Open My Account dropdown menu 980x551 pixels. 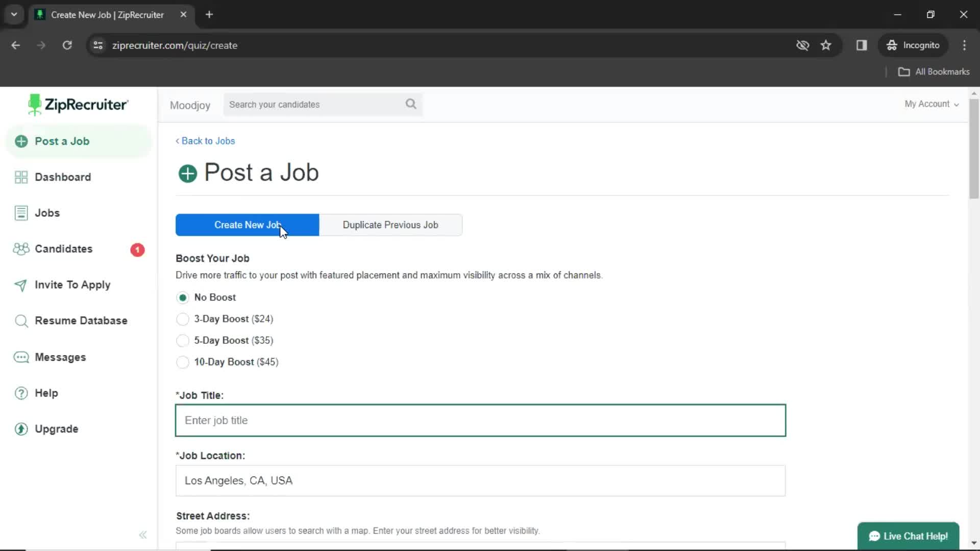pos(931,104)
